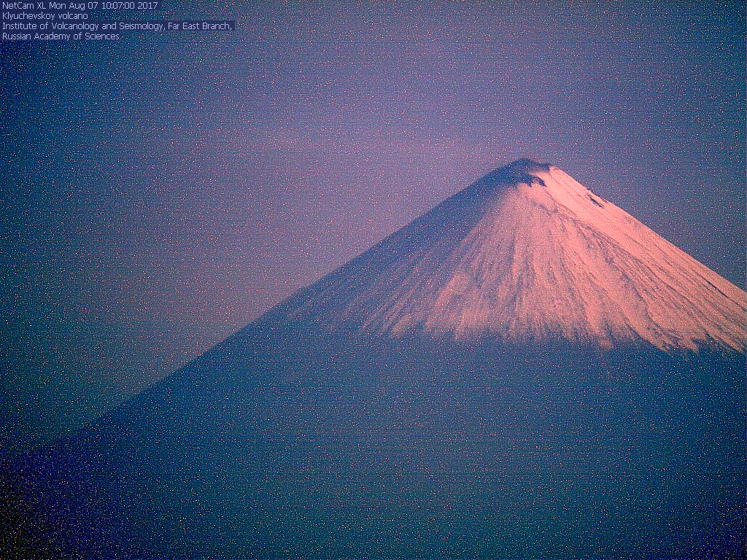Click the 'Klyuchevskoy volcano' caption text
747x560 pixels.
pyautogui.click(x=45, y=16)
